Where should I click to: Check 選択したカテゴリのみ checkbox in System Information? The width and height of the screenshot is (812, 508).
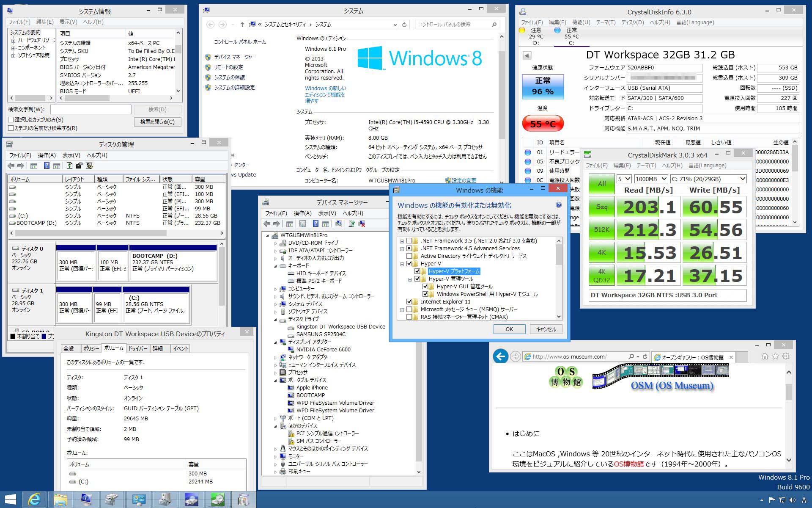pos(11,120)
